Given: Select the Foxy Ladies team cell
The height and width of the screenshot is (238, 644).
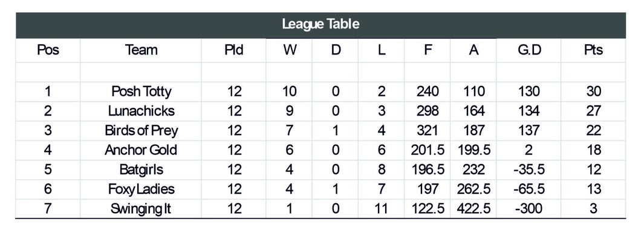Looking at the screenshot, I should point(141,190).
